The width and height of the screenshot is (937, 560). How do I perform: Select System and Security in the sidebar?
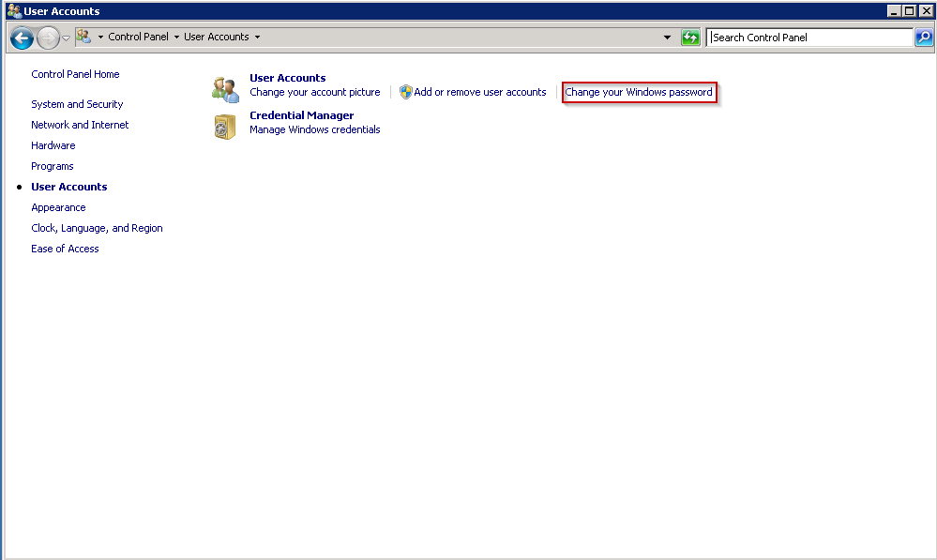(x=76, y=104)
